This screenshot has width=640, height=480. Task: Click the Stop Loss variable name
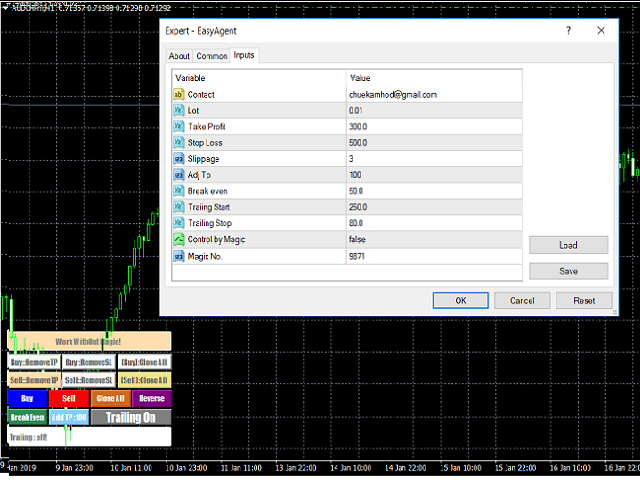tap(205, 143)
